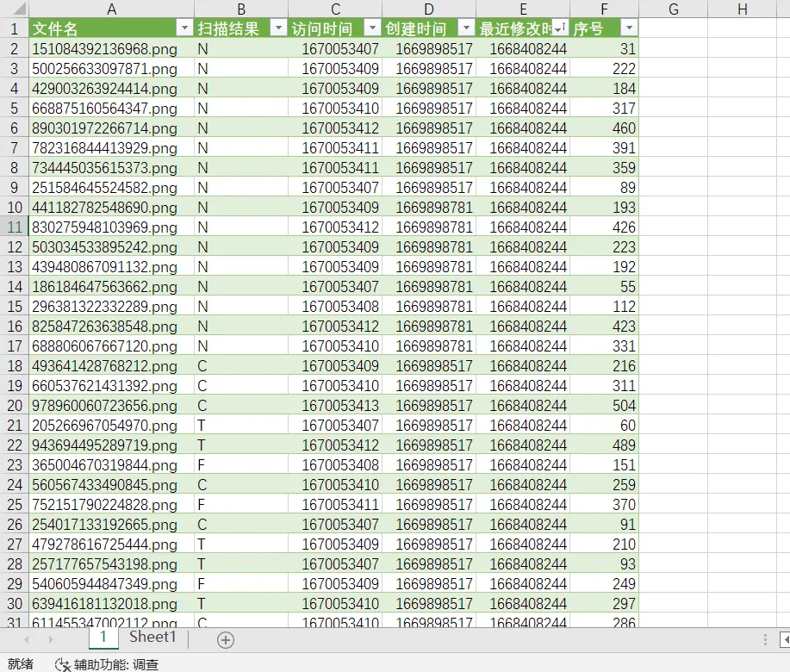
Task: Open the 创建时间 filter dropdown
Action: 466,28
